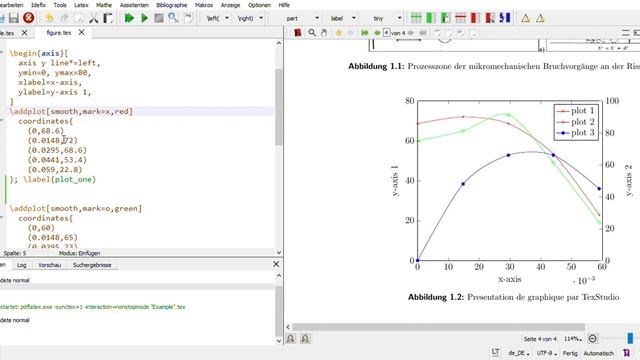Click the zoom-out minus button
This screenshot has height=360, width=640.
pos(593,338)
